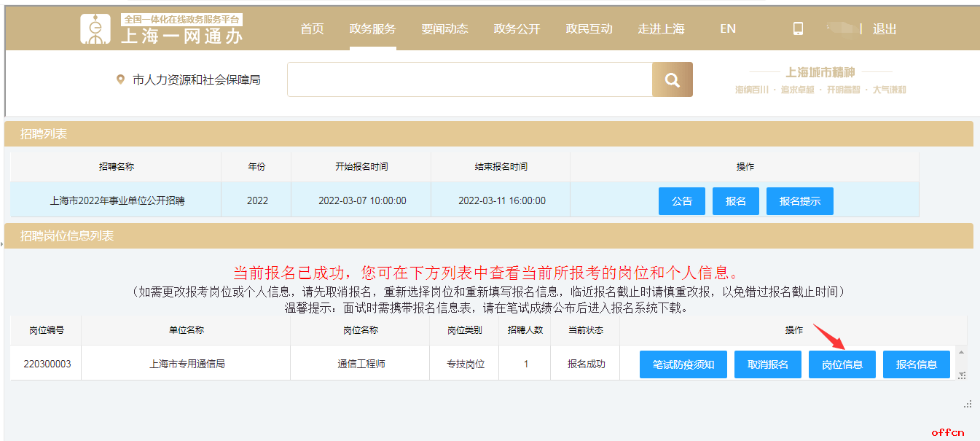Cancel registration with 取消报名 button

(768, 364)
